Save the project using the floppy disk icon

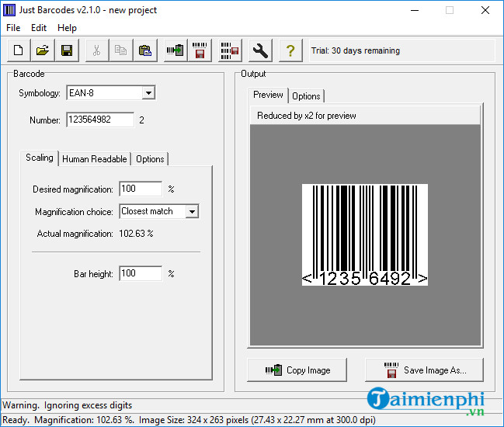point(67,50)
